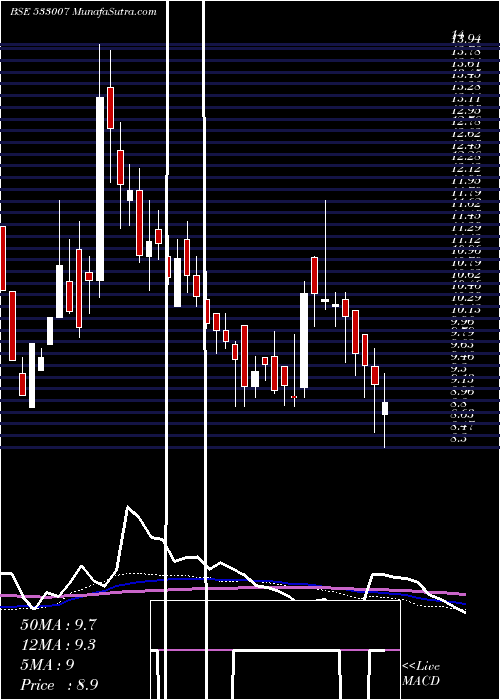Click the Price : 8.9 label
Screen dimensions: 500x700
click(59, 685)
